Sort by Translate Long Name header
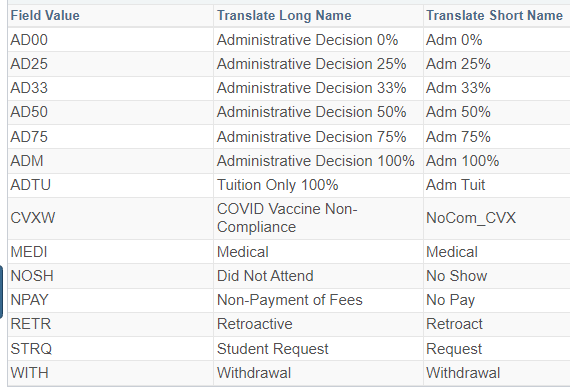The image size is (570, 388). pos(284,16)
